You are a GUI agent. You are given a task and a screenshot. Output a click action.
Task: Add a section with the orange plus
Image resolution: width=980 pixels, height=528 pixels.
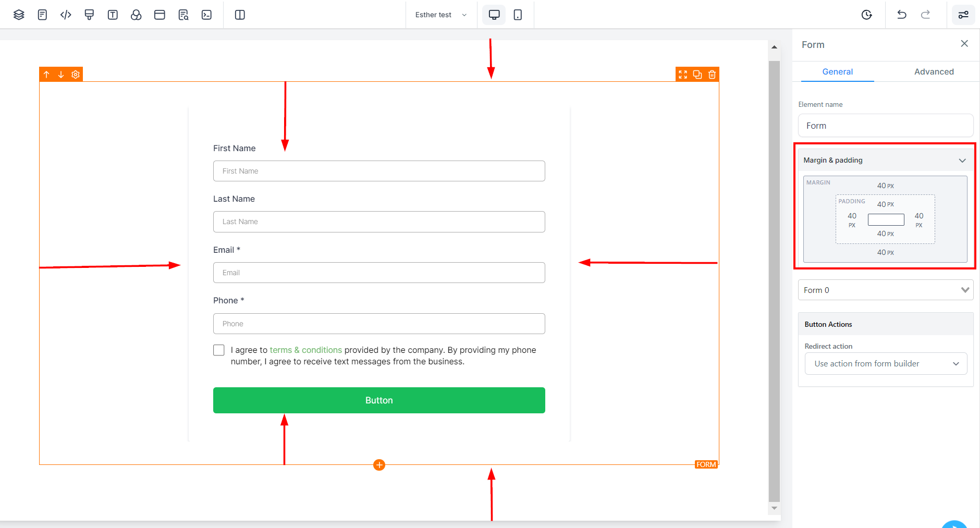click(379, 465)
